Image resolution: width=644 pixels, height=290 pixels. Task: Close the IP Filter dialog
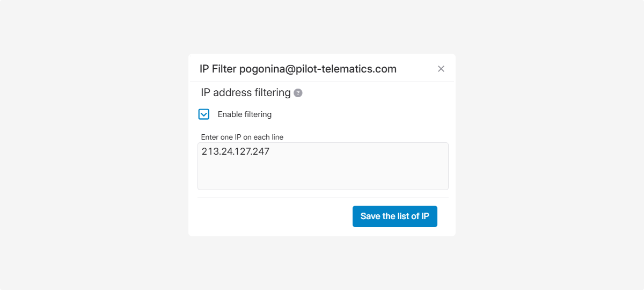(x=441, y=69)
